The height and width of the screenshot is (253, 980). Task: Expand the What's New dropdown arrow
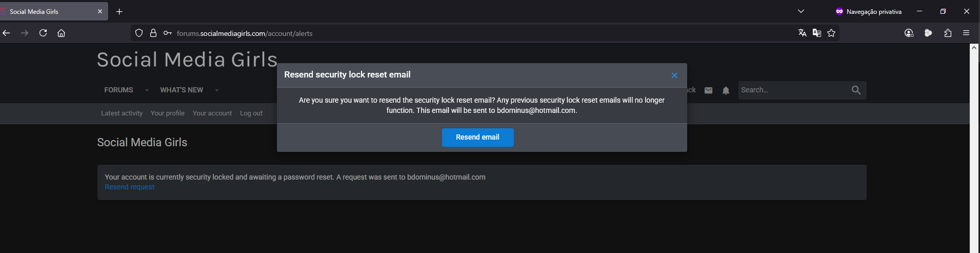point(217,90)
